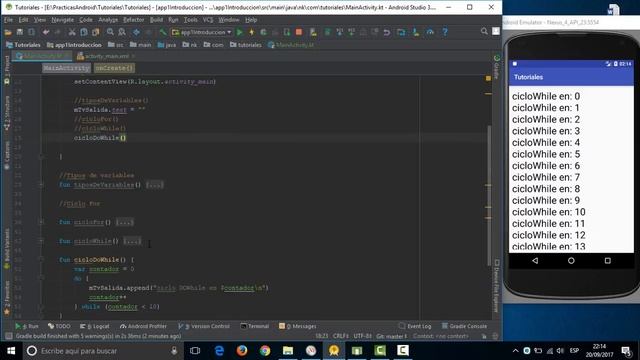Click the editor vertical scrollbar
Image resolution: width=640 pixels, height=360 pixels.
[x=489, y=195]
